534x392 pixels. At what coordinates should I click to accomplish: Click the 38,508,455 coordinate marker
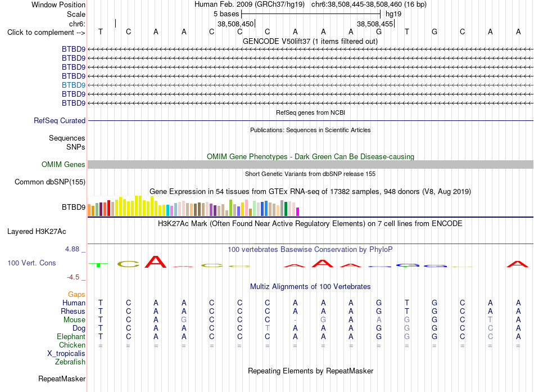375,24
